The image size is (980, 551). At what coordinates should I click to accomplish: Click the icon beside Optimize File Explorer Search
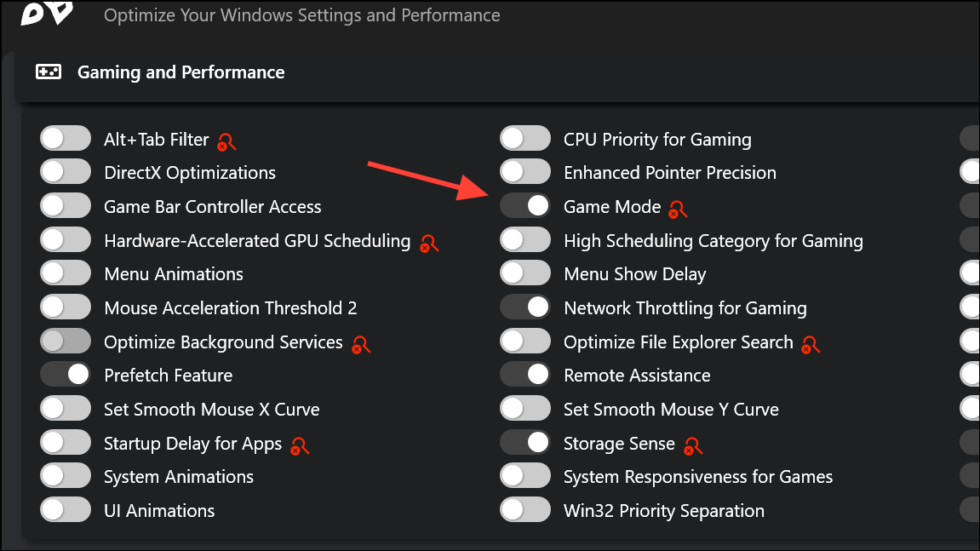click(810, 345)
